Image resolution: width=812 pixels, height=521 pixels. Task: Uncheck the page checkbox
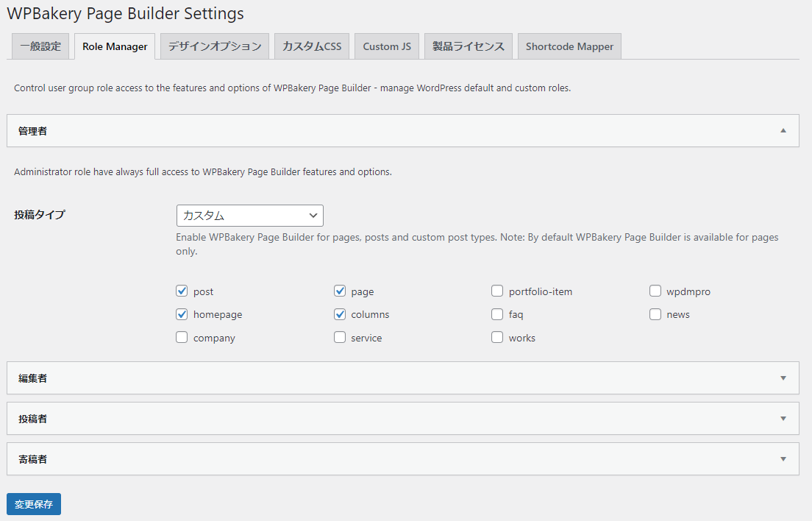tap(340, 291)
